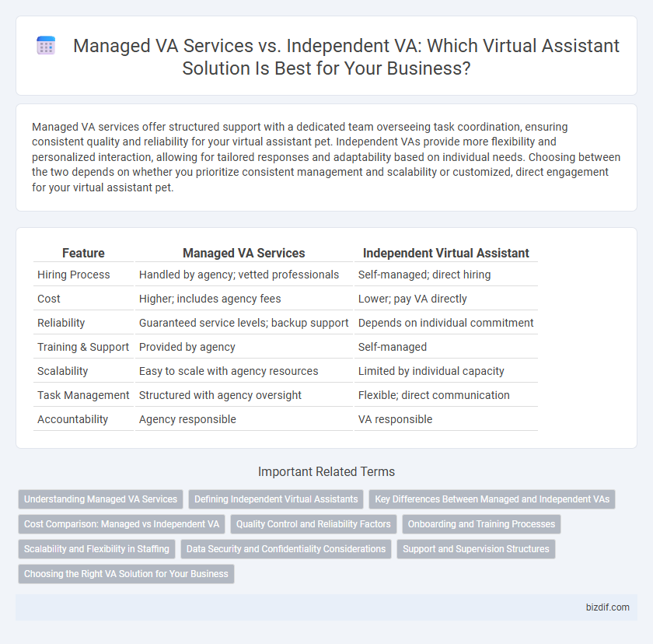The width and height of the screenshot is (653, 644).
Task: Click 'Depends on individual commitment' cell
Action: 445,323
